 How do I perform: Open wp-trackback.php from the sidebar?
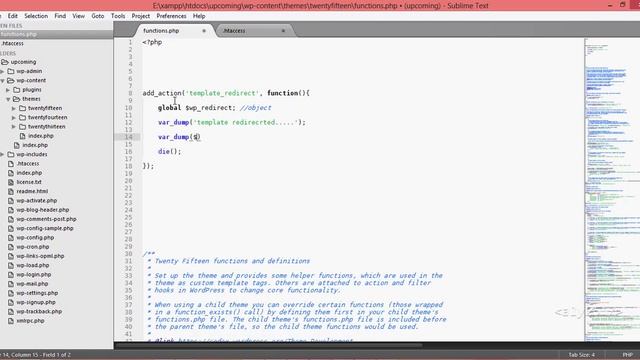(x=39, y=311)
